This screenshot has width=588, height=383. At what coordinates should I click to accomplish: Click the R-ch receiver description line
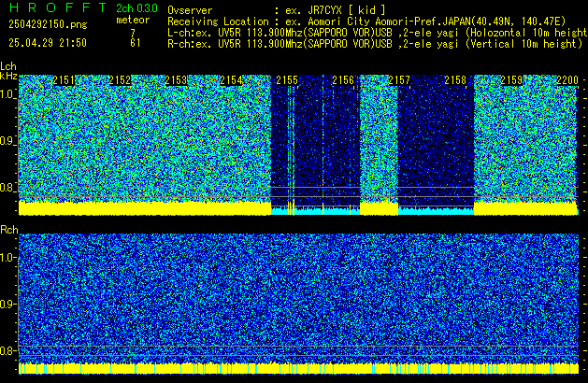[x=375, y=44]
